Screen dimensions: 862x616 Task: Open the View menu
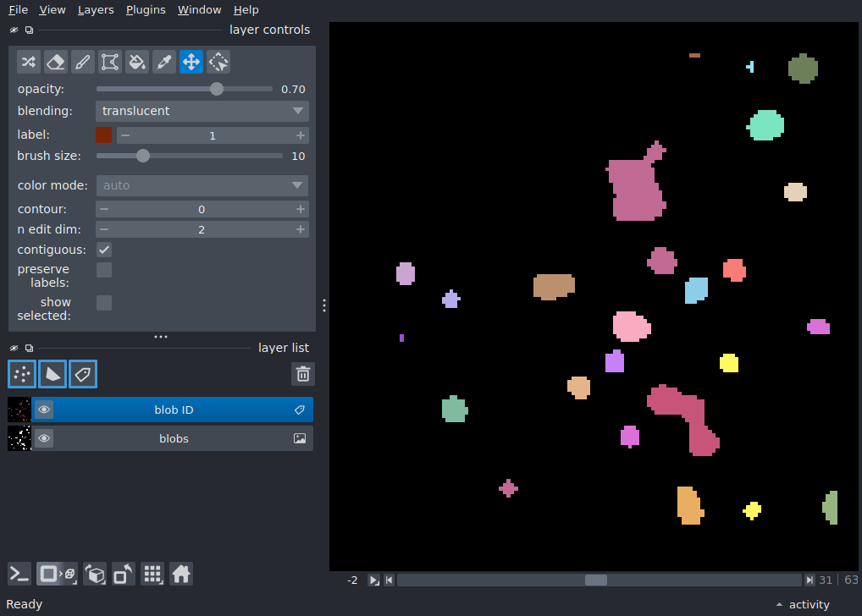52,10
